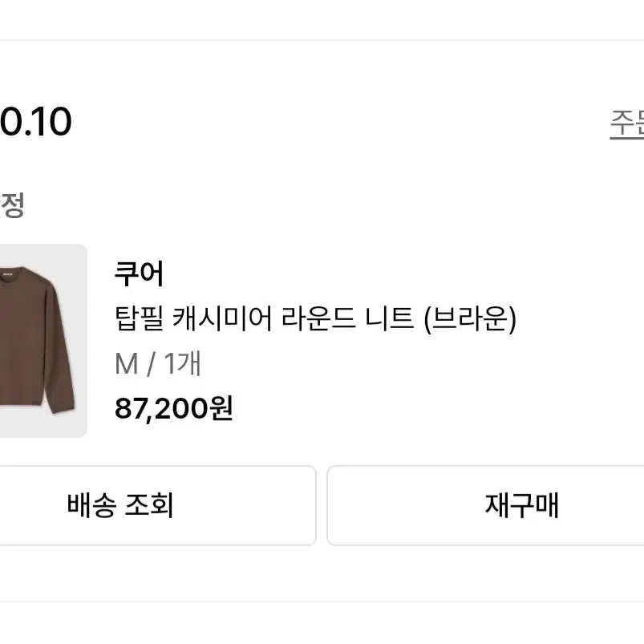
Task: Select the 87,200원 price text
Action: [x=174, y=408]
